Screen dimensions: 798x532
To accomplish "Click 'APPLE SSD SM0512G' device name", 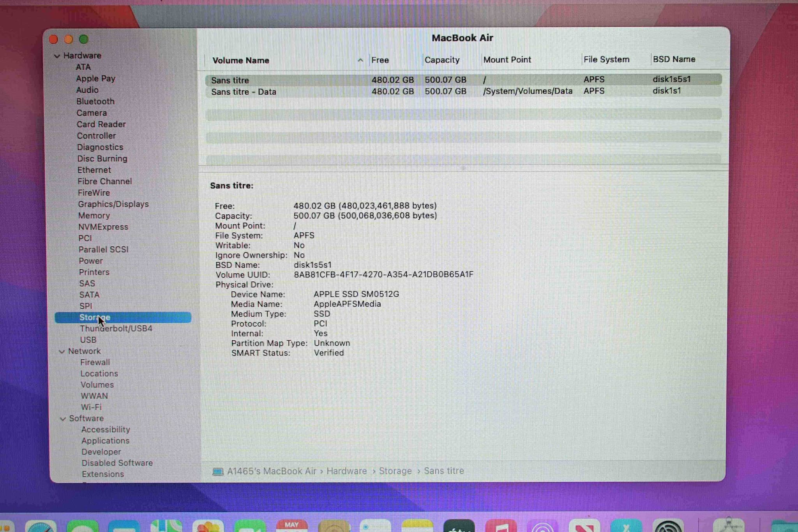I will [x=356, y=294].
